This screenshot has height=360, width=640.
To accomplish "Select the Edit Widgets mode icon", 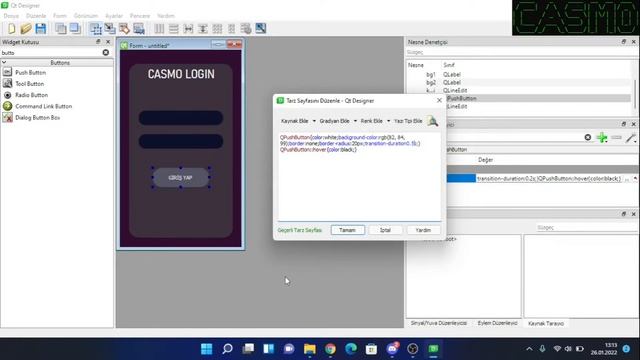I will [x=96, y=28].
